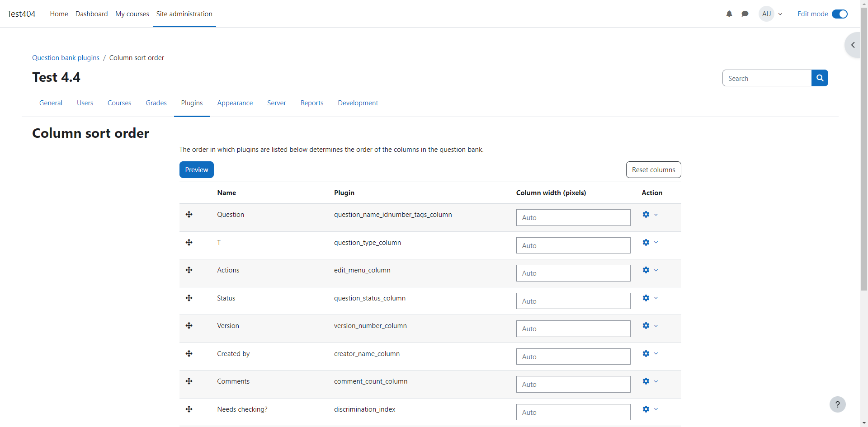Click the discrimination_index plugin cell
Viewport: 868px width, 427px height.
[364, 409]
